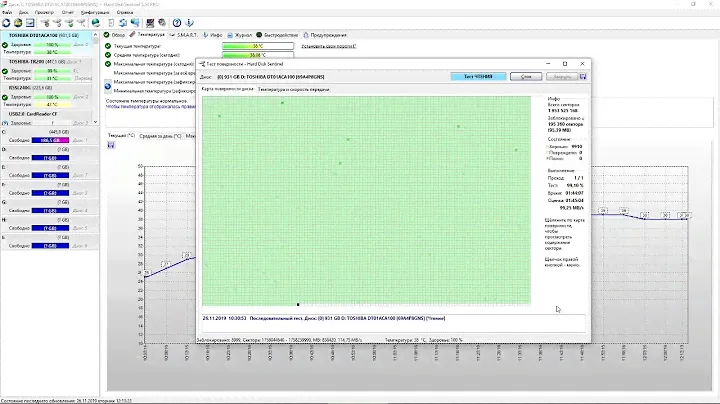This screenshot has width=720, height=404.
Task: Click the save icon above temperature chart
Action: pos(111,144)
